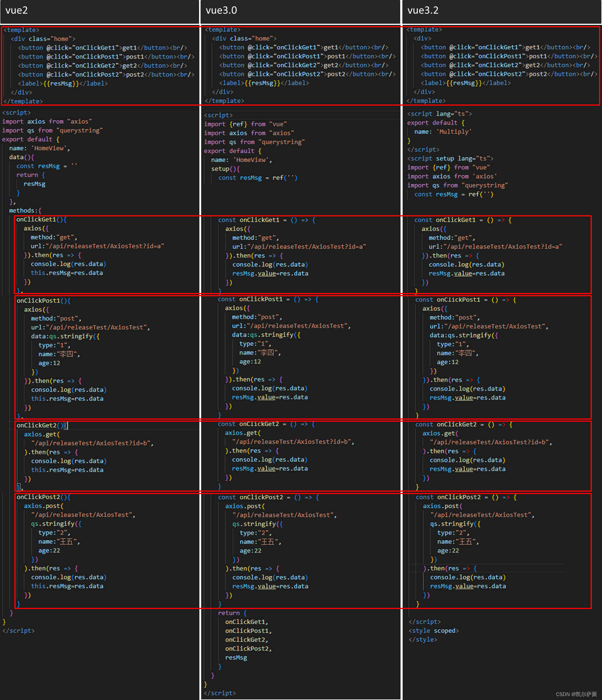
Task: Click 'onClickGet1,' in vue3.0 return block
Action: 247,622
